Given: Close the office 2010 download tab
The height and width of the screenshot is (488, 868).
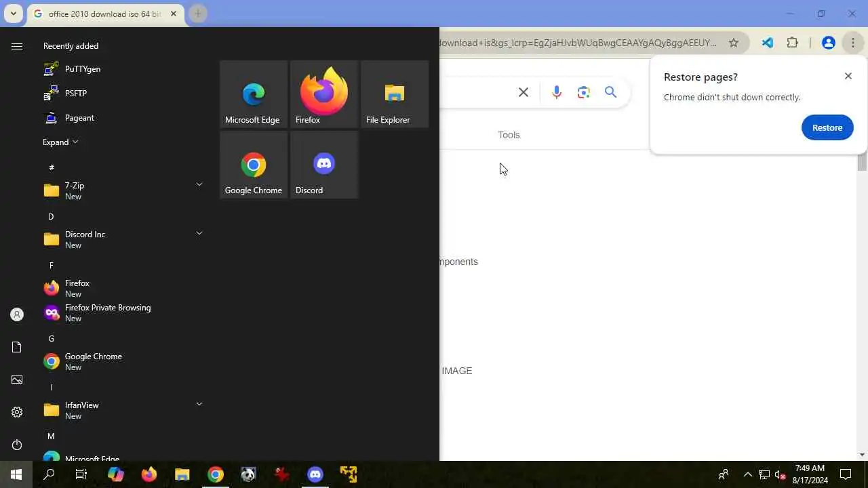Looking at the screenshot, I should point(174,14).
